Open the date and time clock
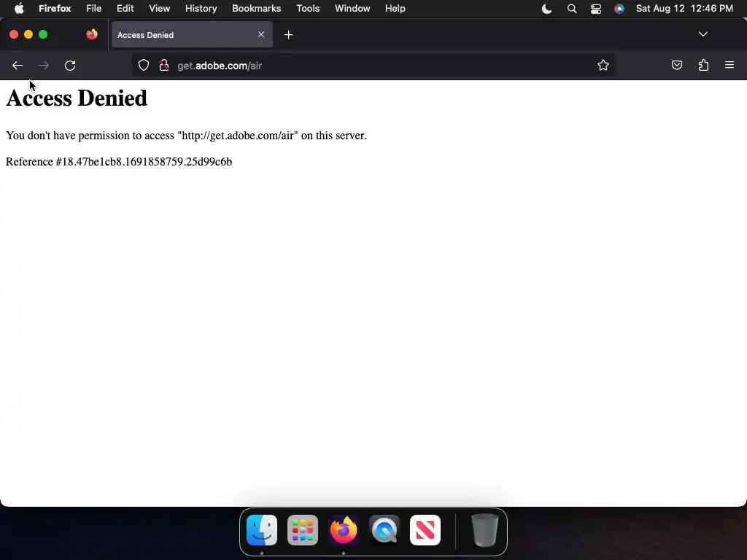747x560 pixels. click(x=684, y=8)
